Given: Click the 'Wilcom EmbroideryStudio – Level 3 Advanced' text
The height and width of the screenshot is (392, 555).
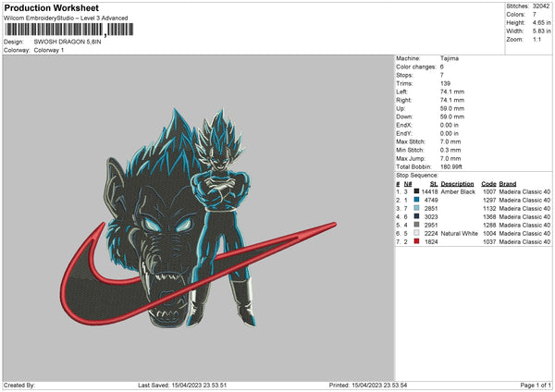Looking at the screenshot, I should pyautogui.click(x=66, y=18).
